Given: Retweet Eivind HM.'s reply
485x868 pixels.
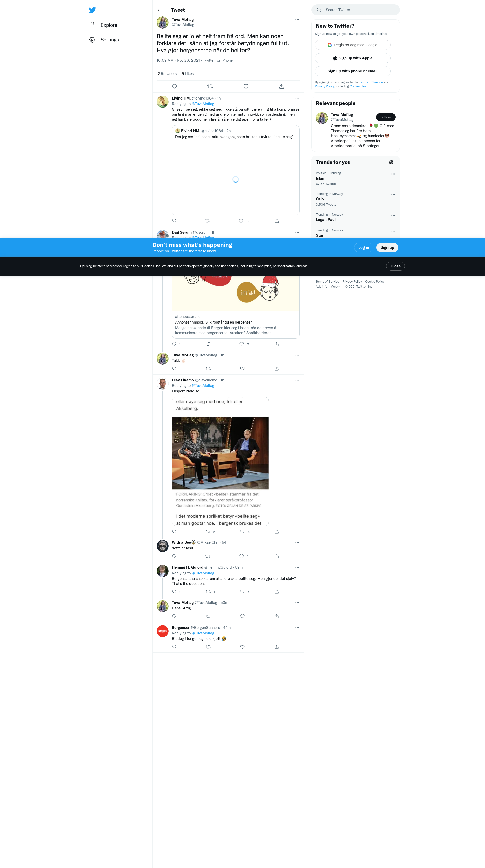Looking at the screenshot, I should click(x=208, y=221).
